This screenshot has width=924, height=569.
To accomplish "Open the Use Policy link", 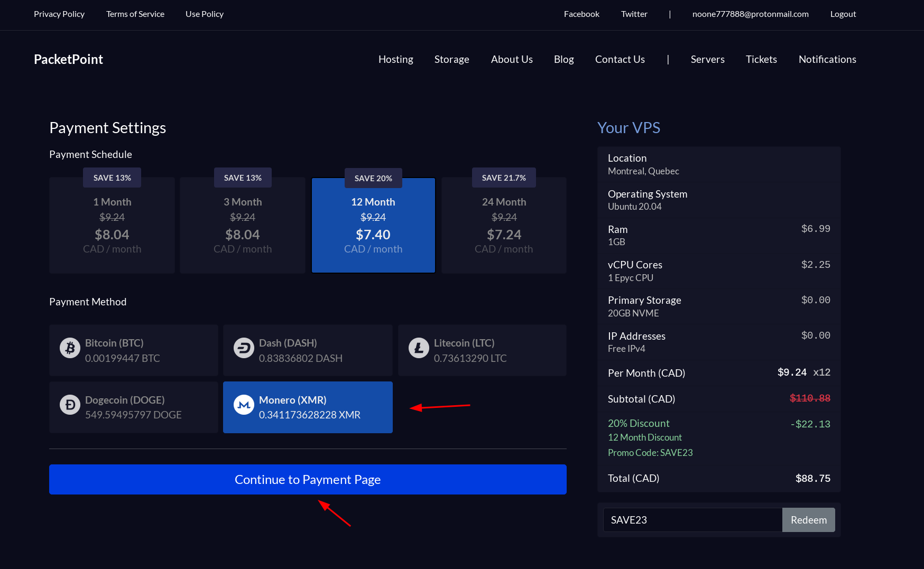I will [x=205, y=14].
